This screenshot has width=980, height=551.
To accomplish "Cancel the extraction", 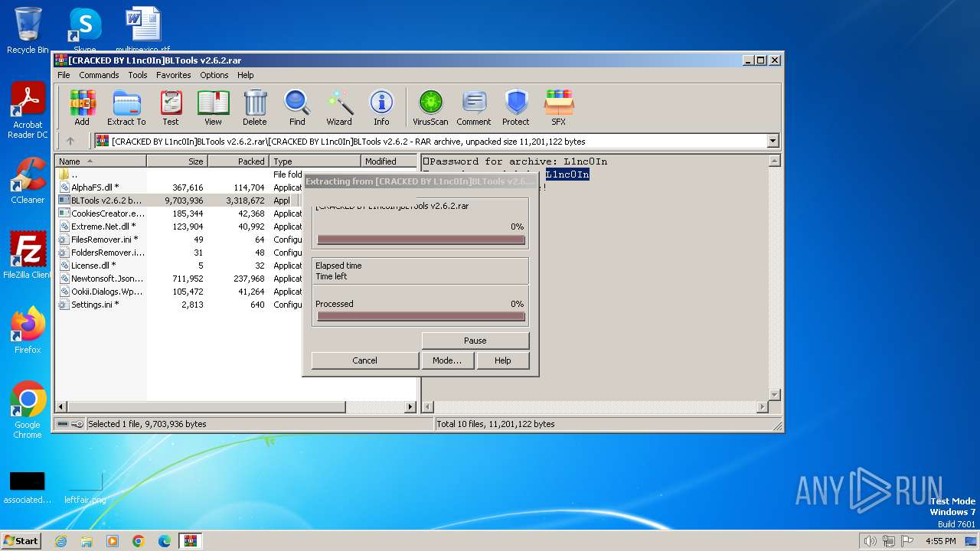I will pos(364,360).
